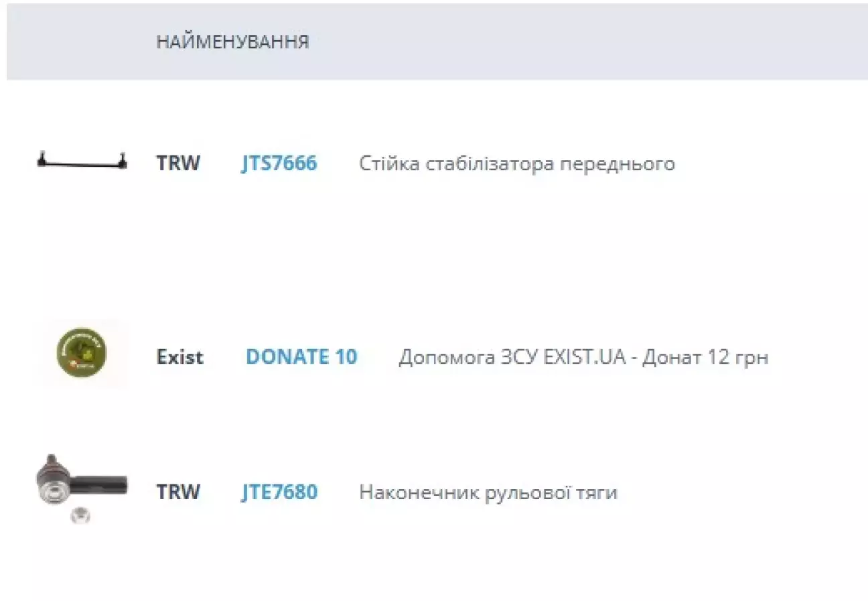Image resolution: width=868 pixels, height=601 pixels.
Task: Open the DONATE 10 item link
Action: pos(301,357)
